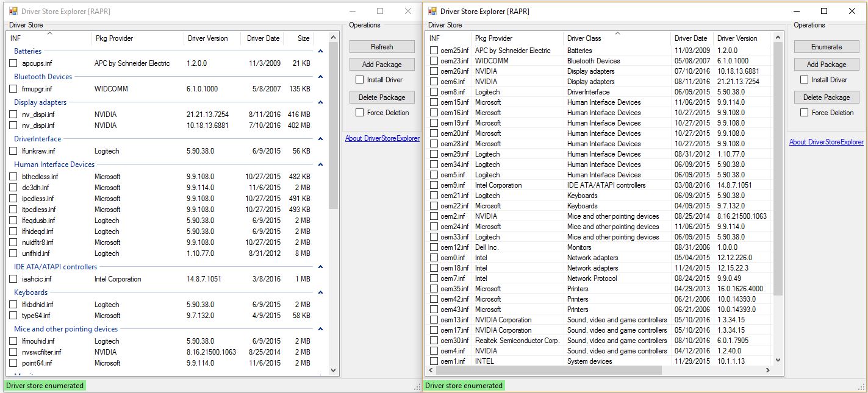Click the left window's vertical scrollbar thumb
This screenshot has width=868, height=393.
[333, 126]
